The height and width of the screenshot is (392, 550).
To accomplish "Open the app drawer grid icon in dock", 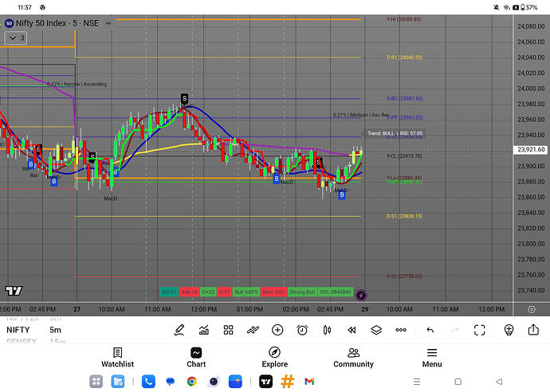I will [96, 382].
